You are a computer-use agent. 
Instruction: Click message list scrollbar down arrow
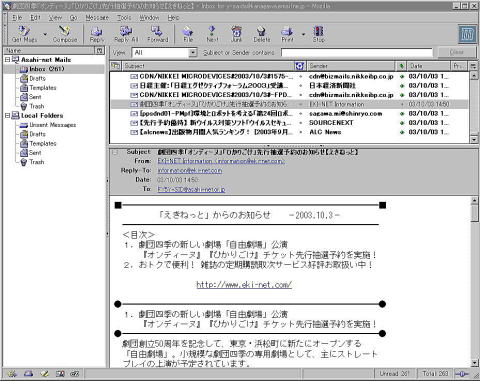click(x=474, y=140)
